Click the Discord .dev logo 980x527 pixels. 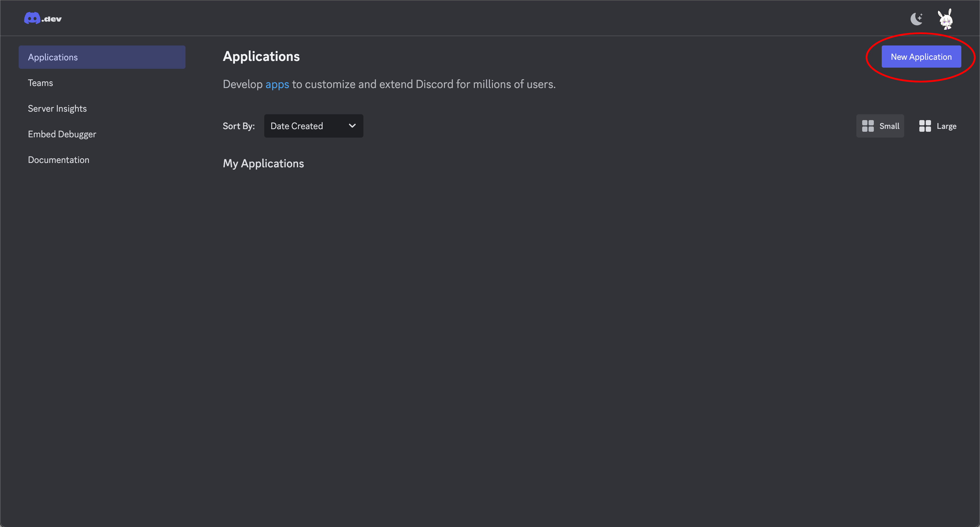point(43,18)
